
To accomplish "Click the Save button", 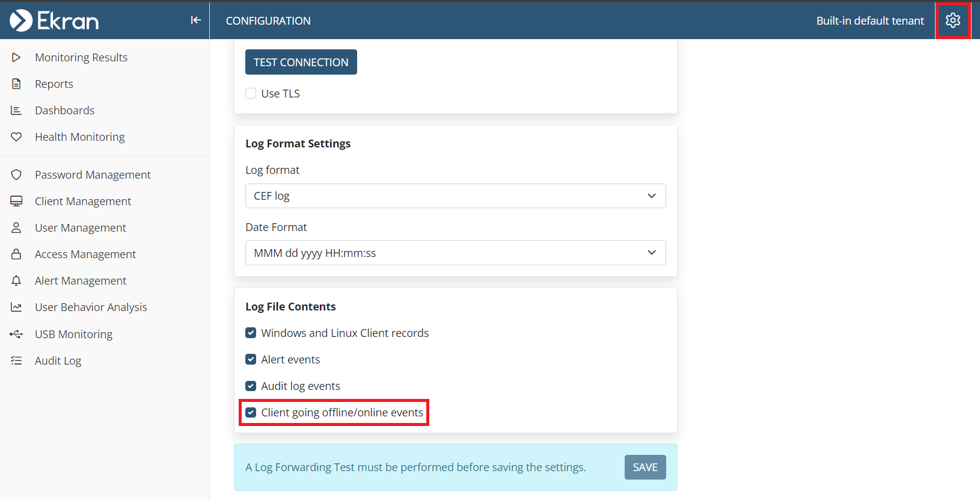I will pos(645,468).
